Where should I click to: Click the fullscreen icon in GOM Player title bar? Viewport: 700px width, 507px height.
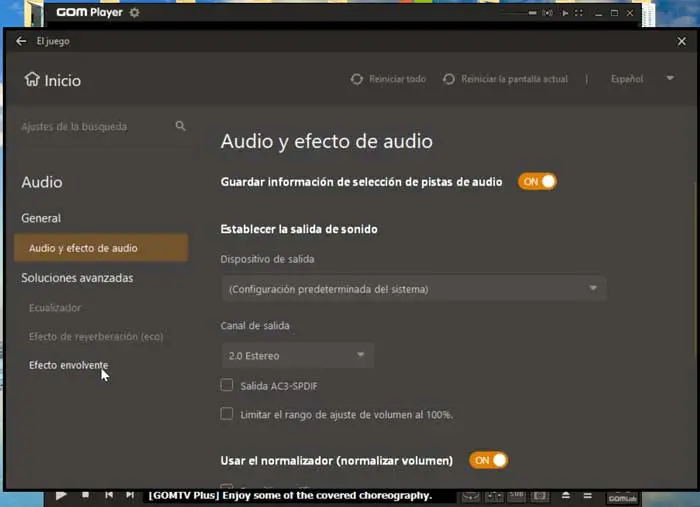point(579,13)
